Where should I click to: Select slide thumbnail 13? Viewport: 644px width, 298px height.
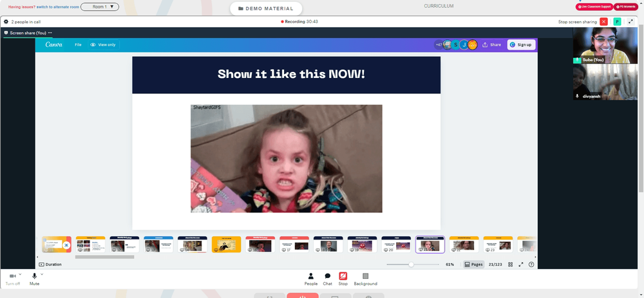158,244
